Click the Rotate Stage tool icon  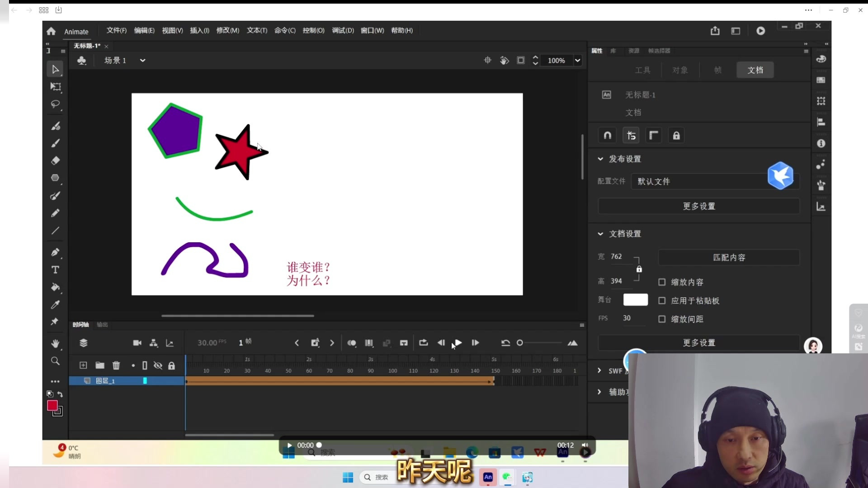[505, 61]
